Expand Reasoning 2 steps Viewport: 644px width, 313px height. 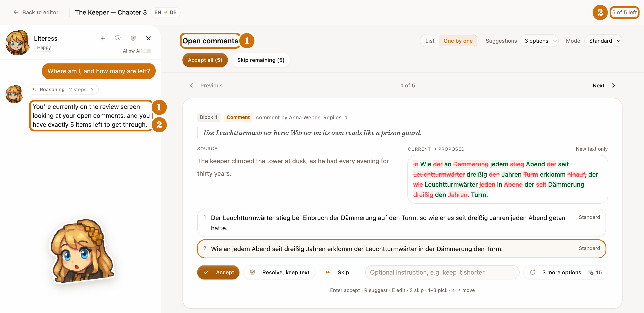point(63,89)
